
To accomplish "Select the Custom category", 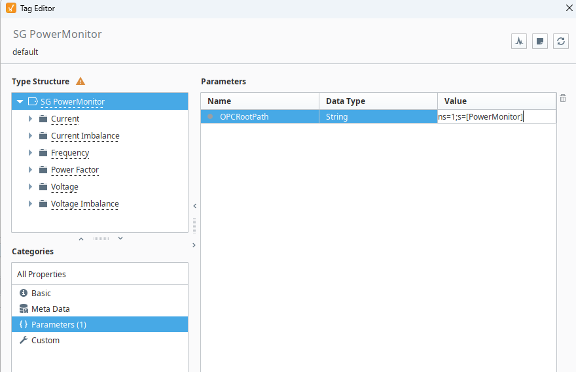I will point(100,340).
